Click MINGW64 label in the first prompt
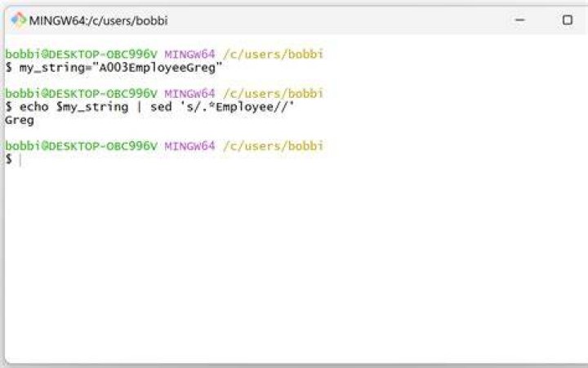The image size is (588, 368). point(189,55)
